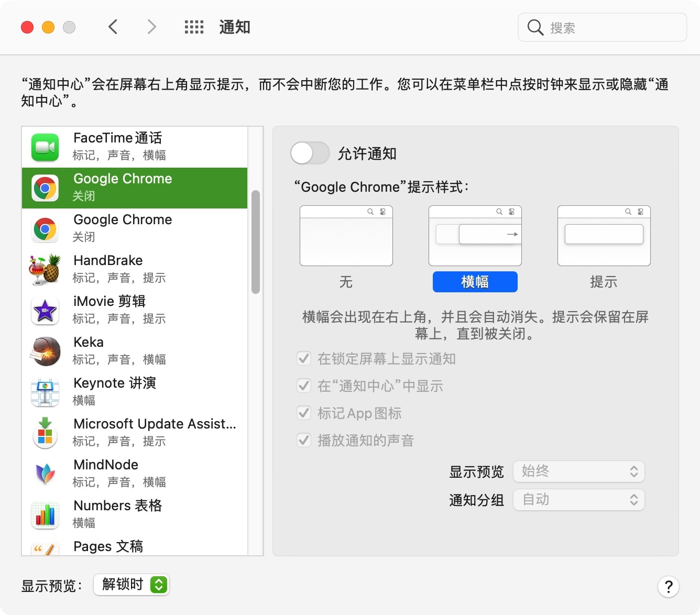Click the HandBrake cocktail and pineapple icon
700x615 pixels.
click(45, 270)
